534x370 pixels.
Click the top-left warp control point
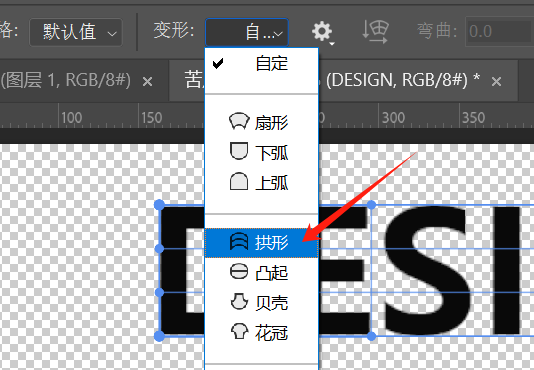click(x=159, y=205)
